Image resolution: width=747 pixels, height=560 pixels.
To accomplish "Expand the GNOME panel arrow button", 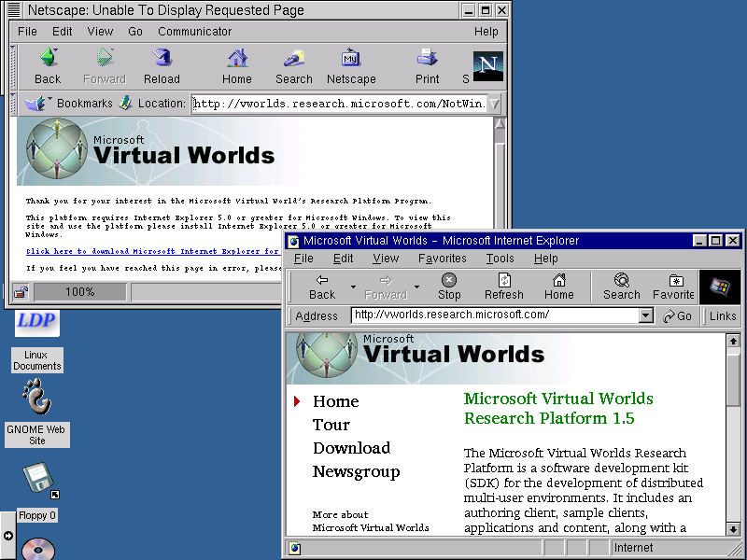I will (7, 536).
